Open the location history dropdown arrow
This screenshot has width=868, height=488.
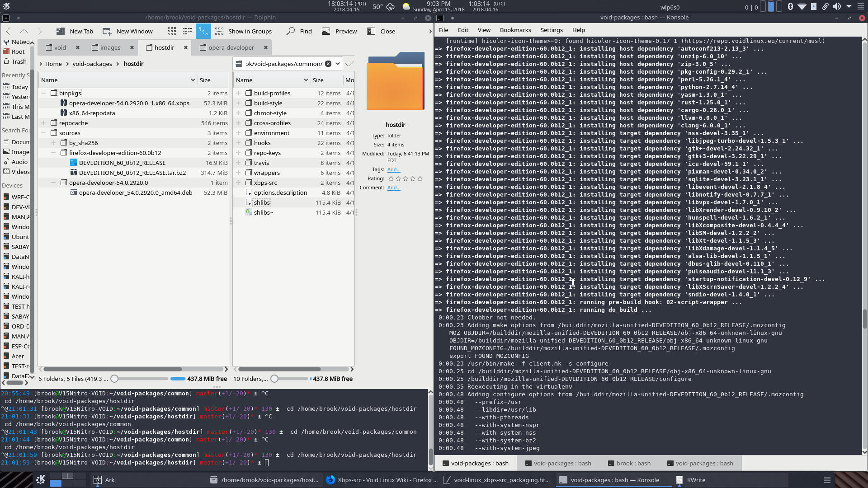pos(338,64)
